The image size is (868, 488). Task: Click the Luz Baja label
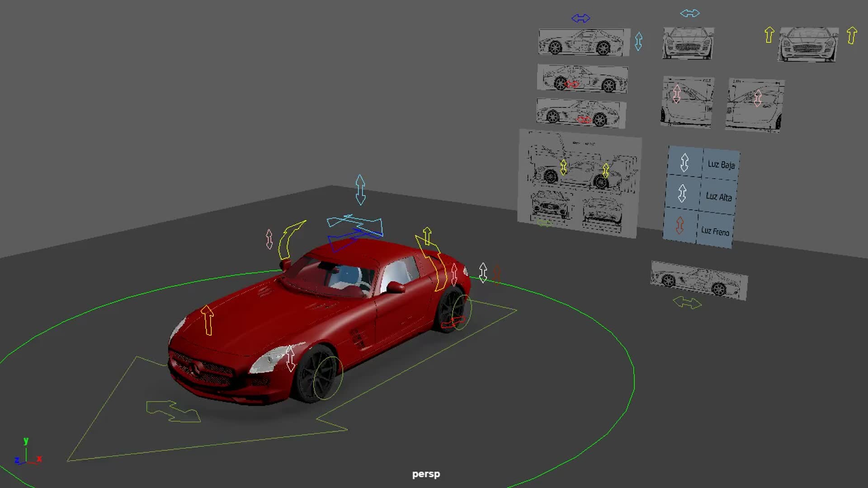(722, 165)
